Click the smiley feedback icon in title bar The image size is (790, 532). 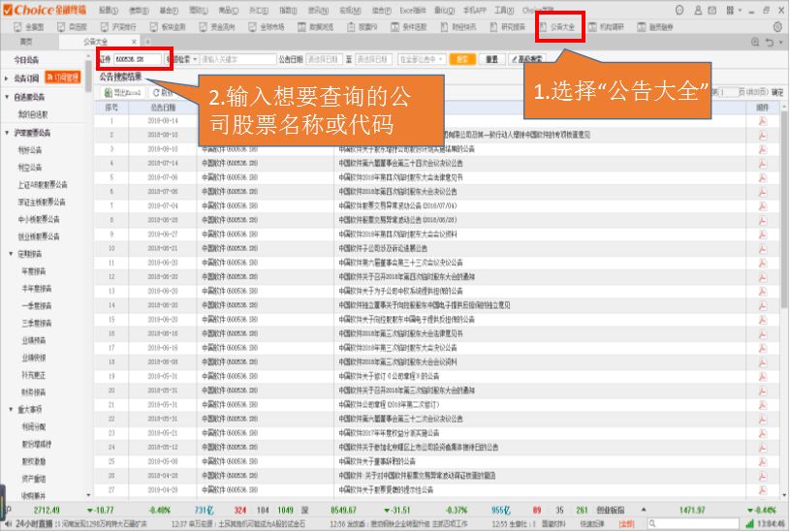pyautogui.click(x=679, y=10)
